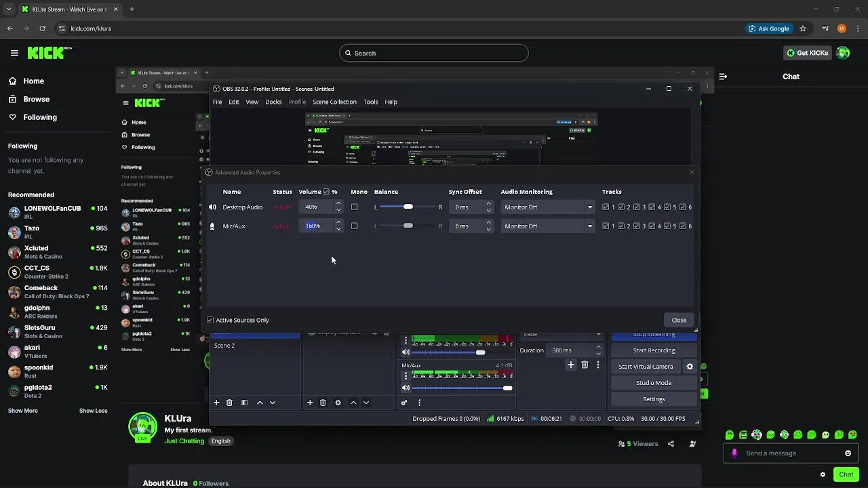Click the Kick search field
This screenshot has width=868, height=488.
(433, 53)
